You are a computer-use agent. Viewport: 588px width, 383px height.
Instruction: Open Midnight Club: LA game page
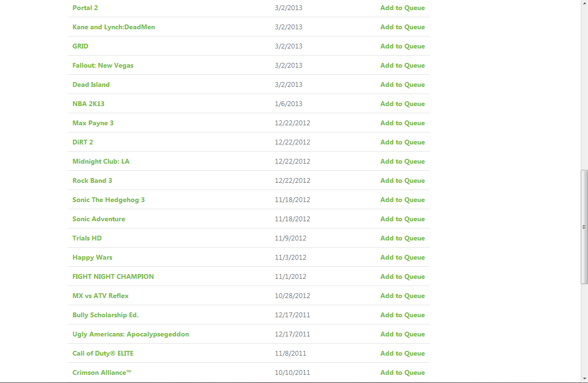(101, 161)
